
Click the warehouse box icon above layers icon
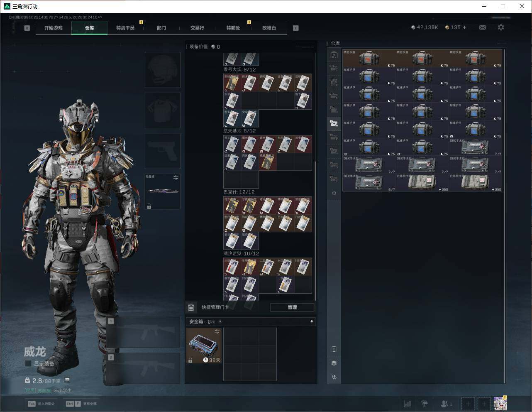(334, 349)
